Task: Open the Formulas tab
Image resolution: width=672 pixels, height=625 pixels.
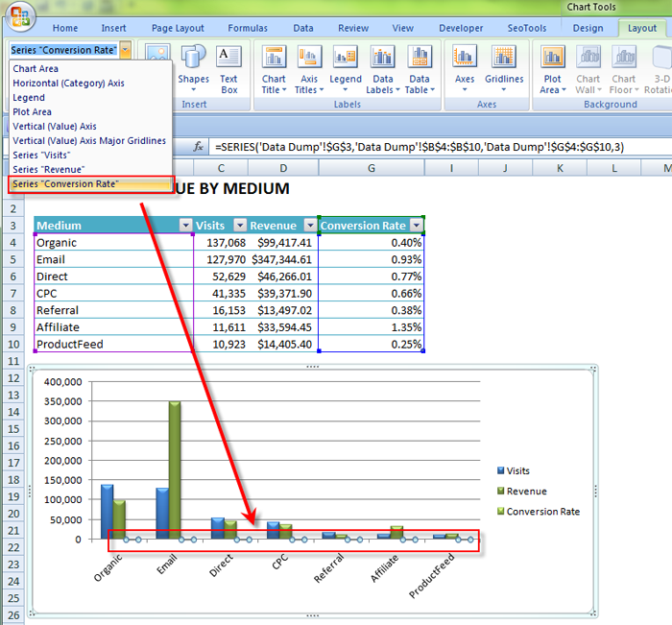Action: [248, 28]
